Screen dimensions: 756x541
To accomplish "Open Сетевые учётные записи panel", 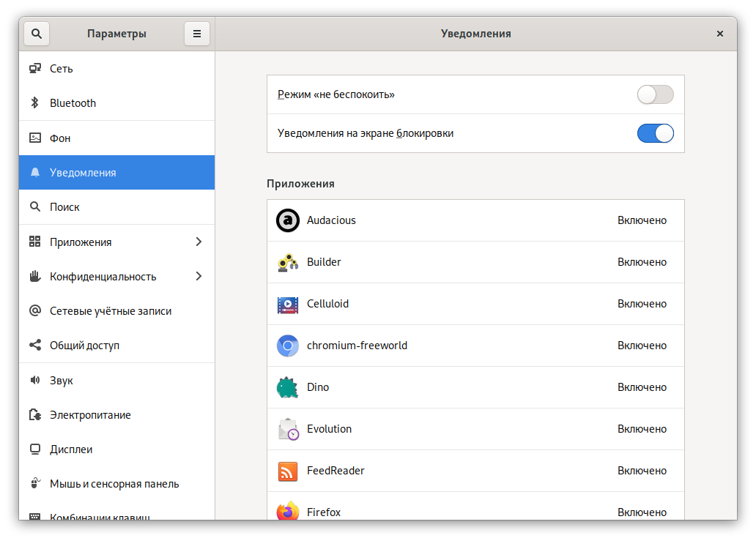I will [116, 310].
